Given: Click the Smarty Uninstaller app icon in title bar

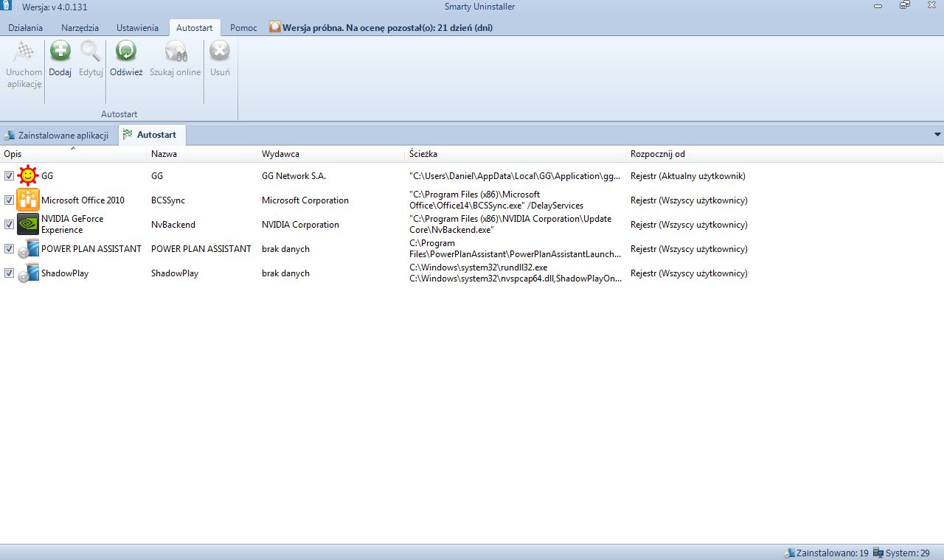Looking at the screenshot, I should [6, 6].
